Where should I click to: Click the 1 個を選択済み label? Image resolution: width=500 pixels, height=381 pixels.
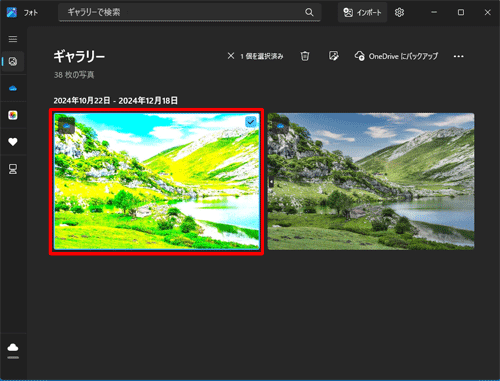click(x=262, y=56)
